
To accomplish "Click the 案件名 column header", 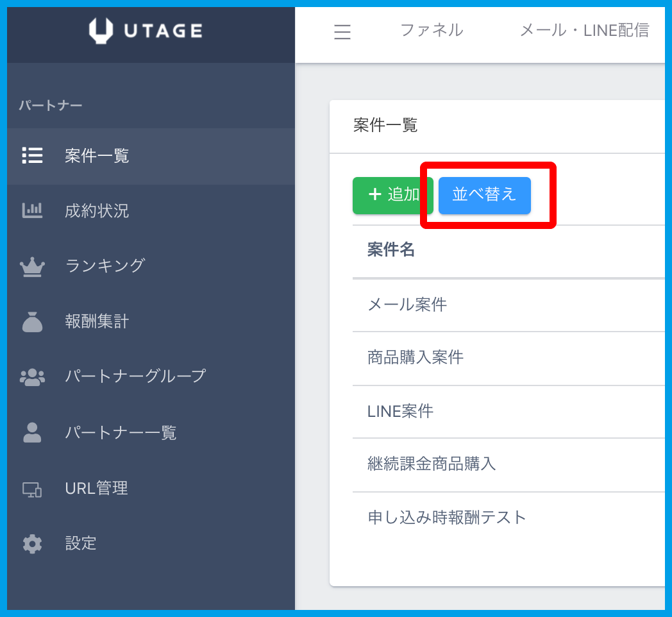I will pyautogui.click(x=391, y=251).
